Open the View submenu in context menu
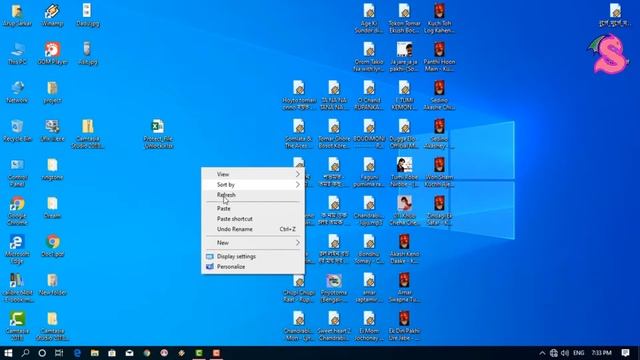 [x=253, y=174]
